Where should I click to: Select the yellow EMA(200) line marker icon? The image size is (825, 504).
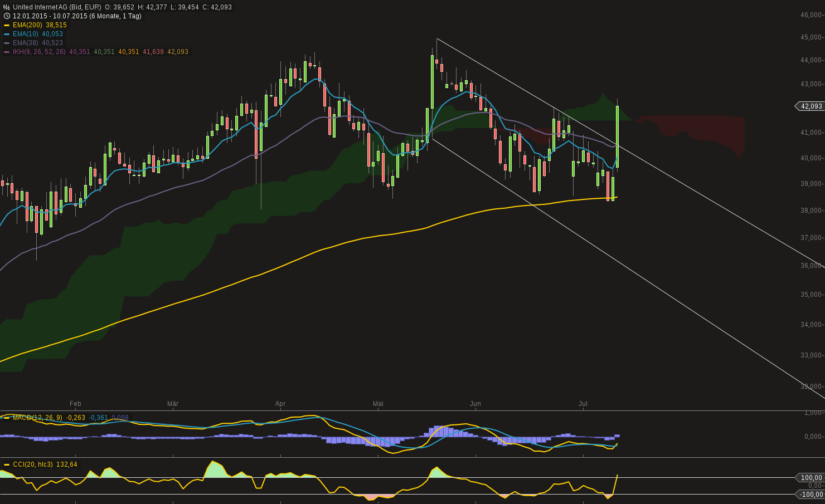[7, 25]
